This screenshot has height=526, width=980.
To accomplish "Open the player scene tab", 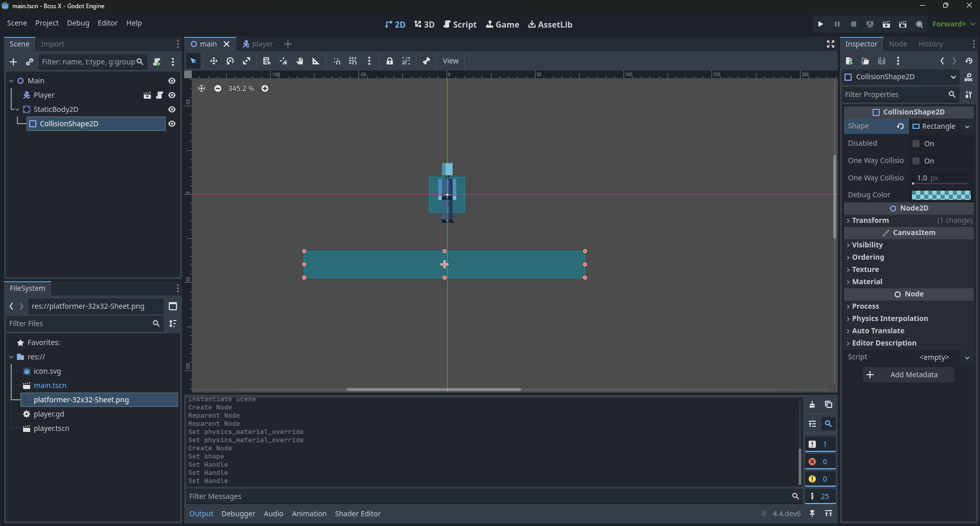I will pos(258,44).
